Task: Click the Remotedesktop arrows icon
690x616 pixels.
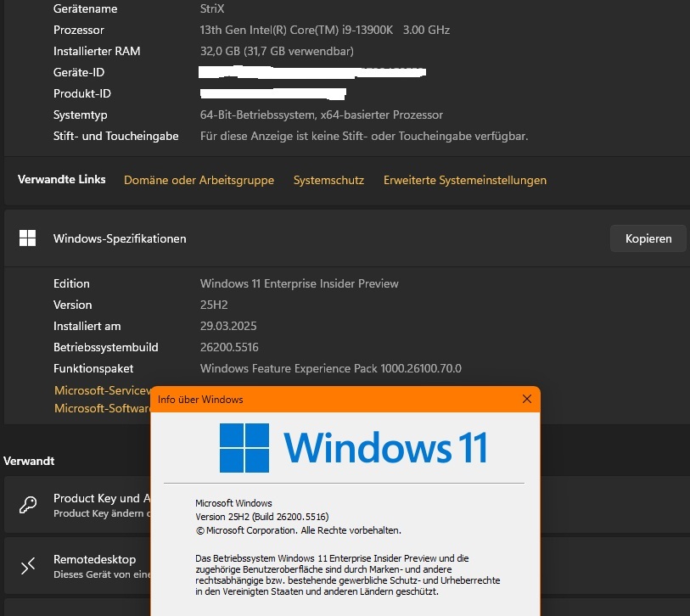Action: pyautogui.click(x=28, y=566)
